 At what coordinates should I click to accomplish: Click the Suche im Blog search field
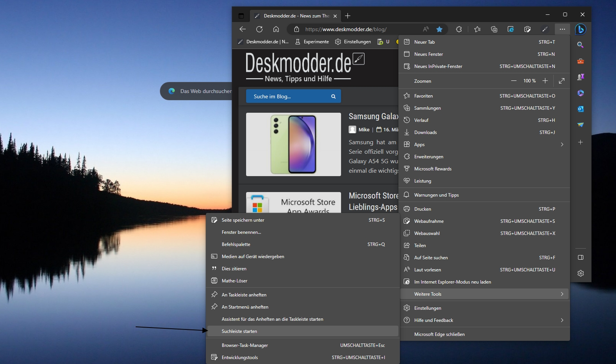[x=294, y=96]
